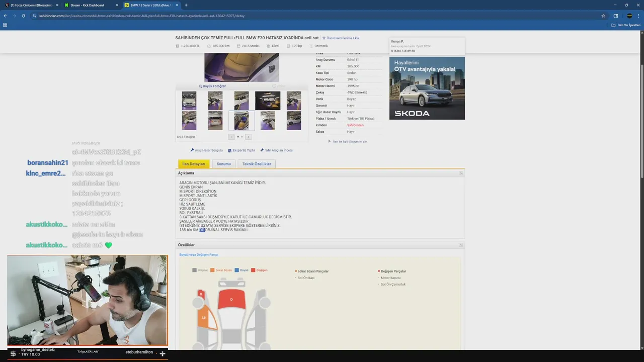Select the İlan Detayları tab
644x362 pixels.
194,164
